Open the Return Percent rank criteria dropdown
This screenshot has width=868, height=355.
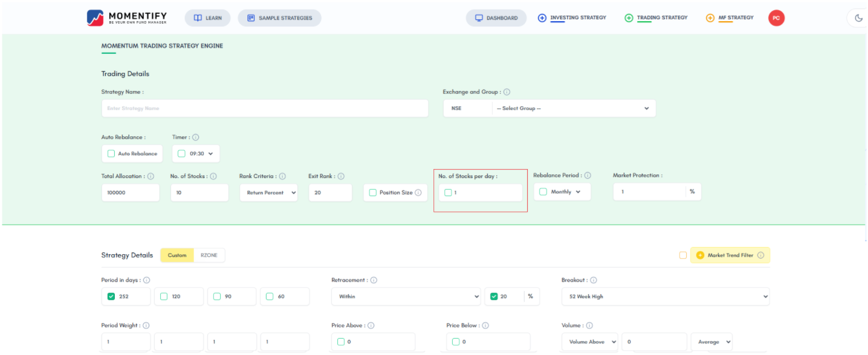pos(268,193)
